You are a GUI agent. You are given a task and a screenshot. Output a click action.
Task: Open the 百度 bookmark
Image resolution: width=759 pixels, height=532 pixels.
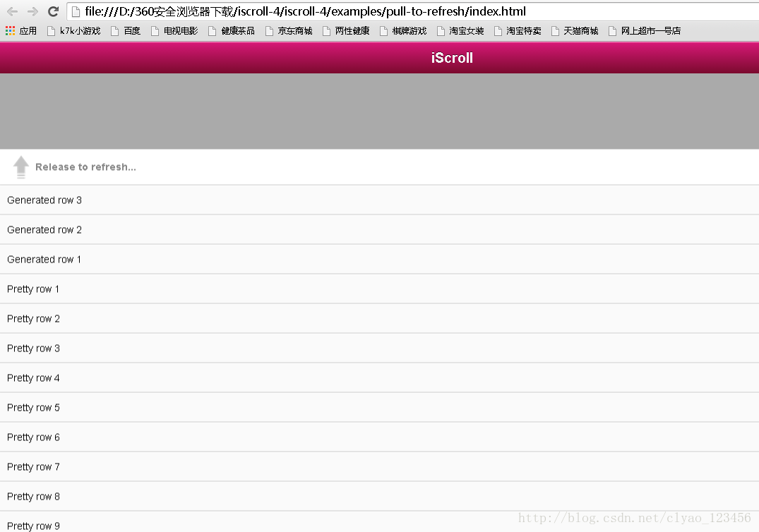click(x=126, y=31)
